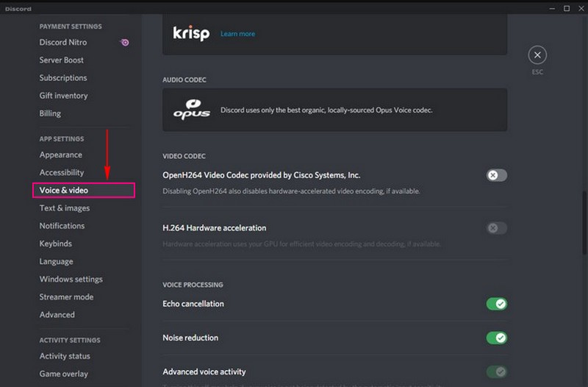Screen dimensions: 588x387
Task: Open Voice & video settings
Action: click(x=64, y=191)
